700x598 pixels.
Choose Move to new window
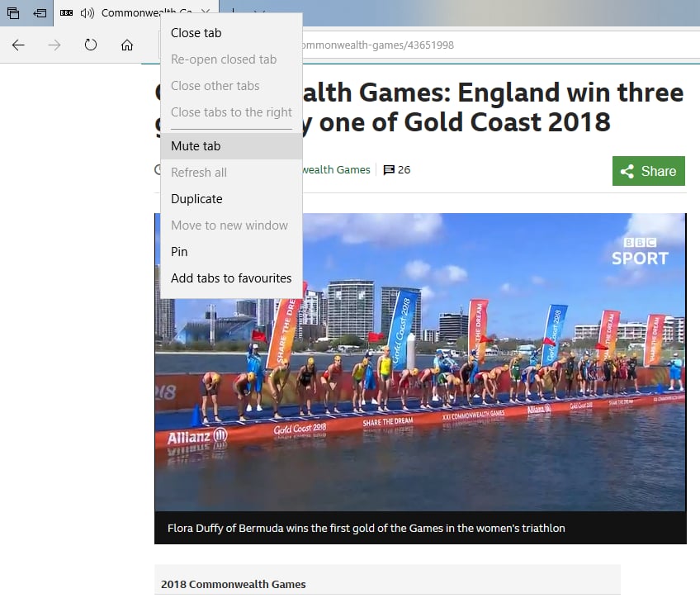231,225
